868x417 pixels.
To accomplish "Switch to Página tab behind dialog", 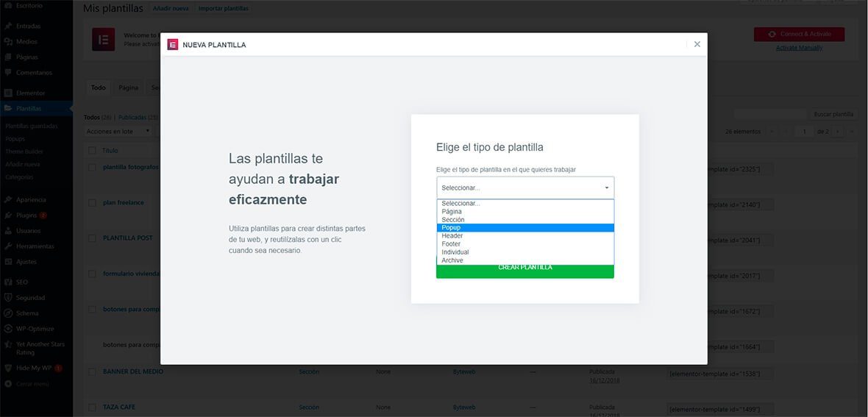I will 128,88.
